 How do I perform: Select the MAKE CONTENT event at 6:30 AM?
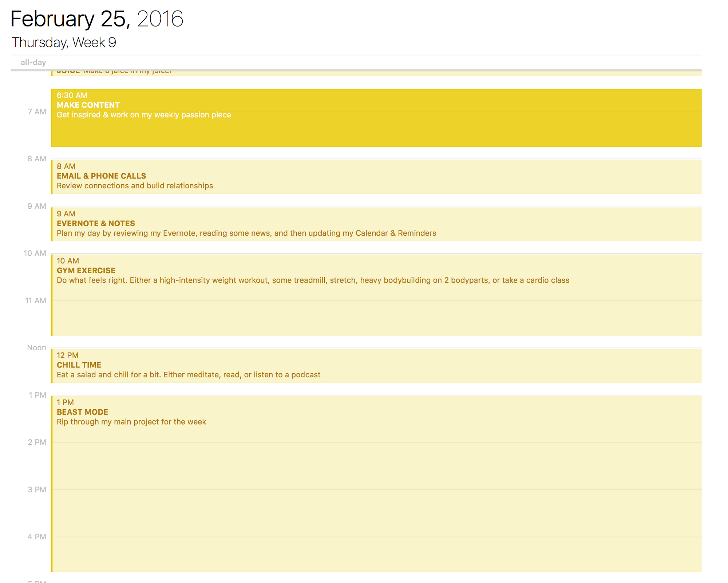click(376, 118)
